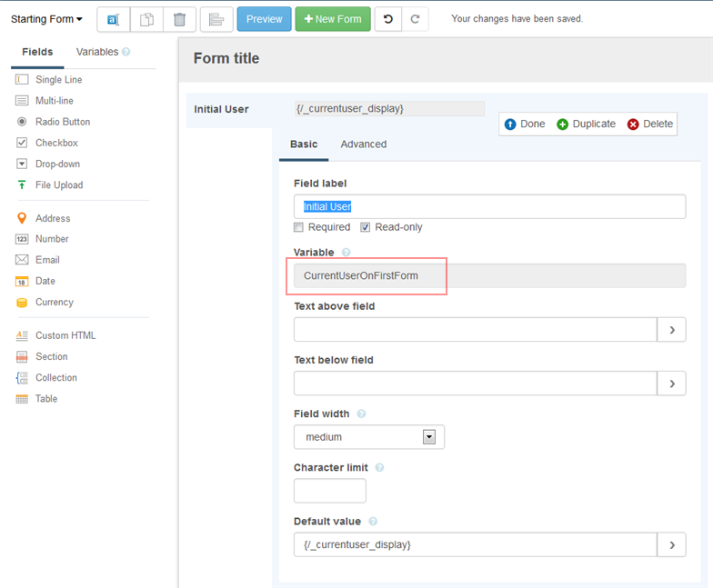Open help icon next to Variables tab
713x588 pixels.
coord(126,52)
